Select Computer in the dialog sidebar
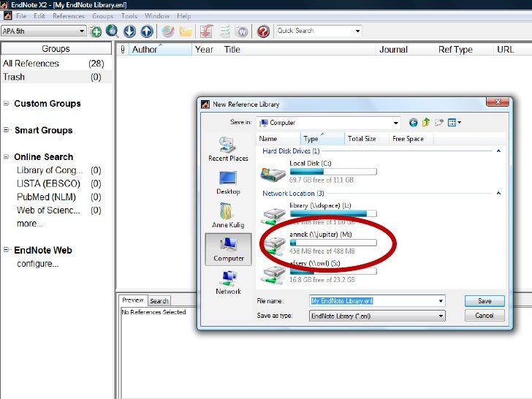532x399 pixels. coord(228,249)
